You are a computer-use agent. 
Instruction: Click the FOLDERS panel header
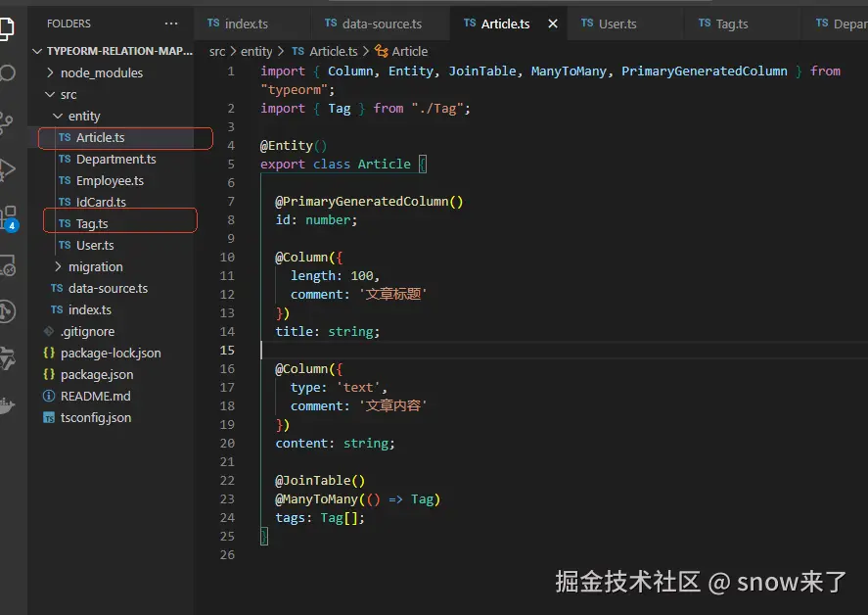69,24
